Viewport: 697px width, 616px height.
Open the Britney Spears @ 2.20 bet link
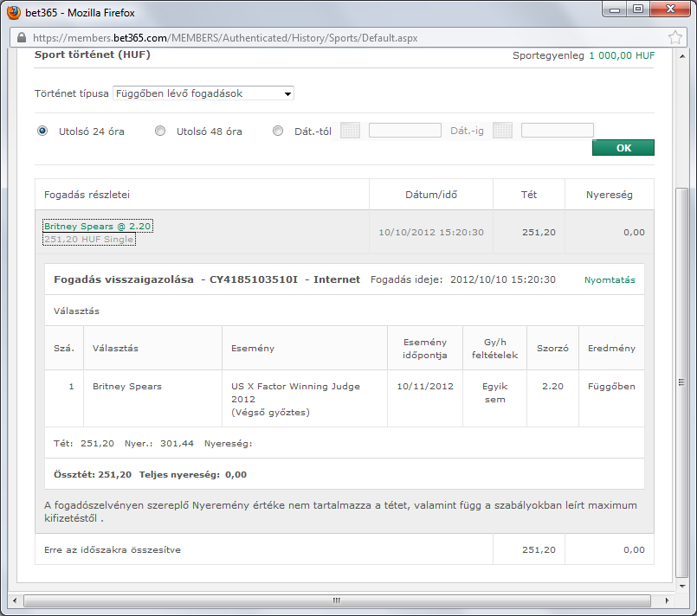click(97, 226)
